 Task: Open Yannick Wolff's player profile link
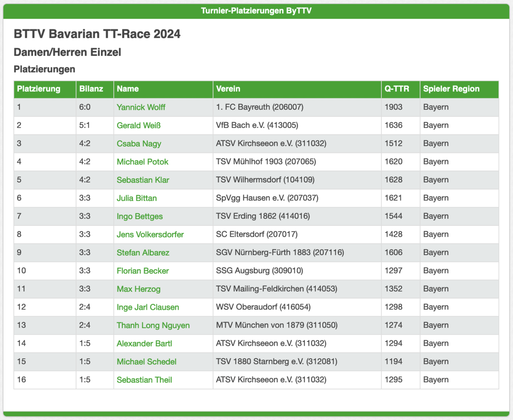point(141,107)
